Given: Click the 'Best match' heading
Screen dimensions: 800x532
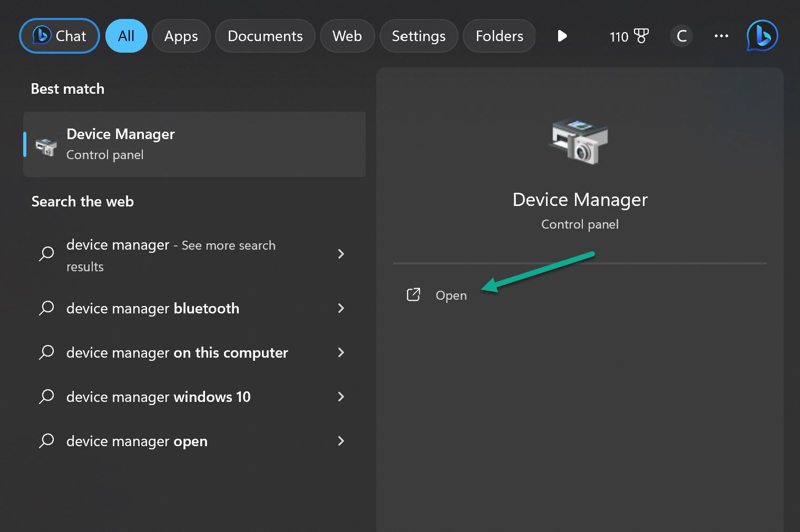Looking at the screenshot, I should [x=67, y=89].
